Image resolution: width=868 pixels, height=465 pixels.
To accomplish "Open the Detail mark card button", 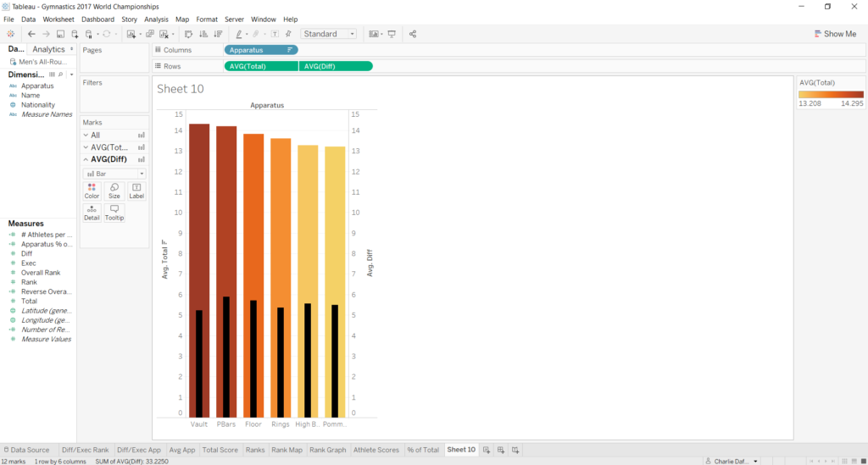I will (92, 213).
